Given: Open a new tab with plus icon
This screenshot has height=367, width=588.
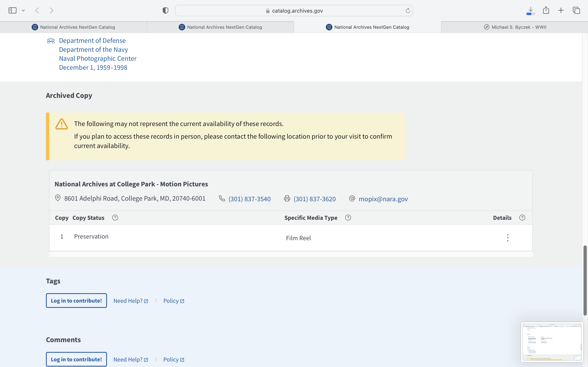Looking at the screenshot, I should 561,10.
